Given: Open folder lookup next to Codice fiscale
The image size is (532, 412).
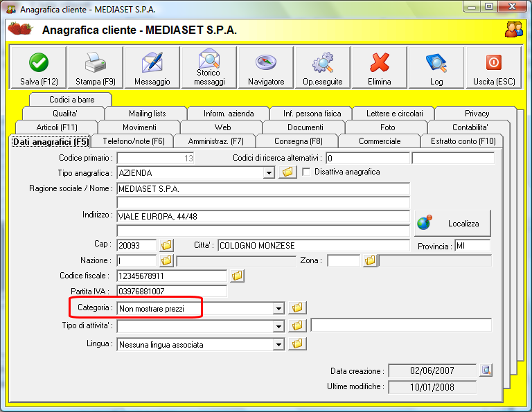Looking at the screenshot, I should pos(237,276).
